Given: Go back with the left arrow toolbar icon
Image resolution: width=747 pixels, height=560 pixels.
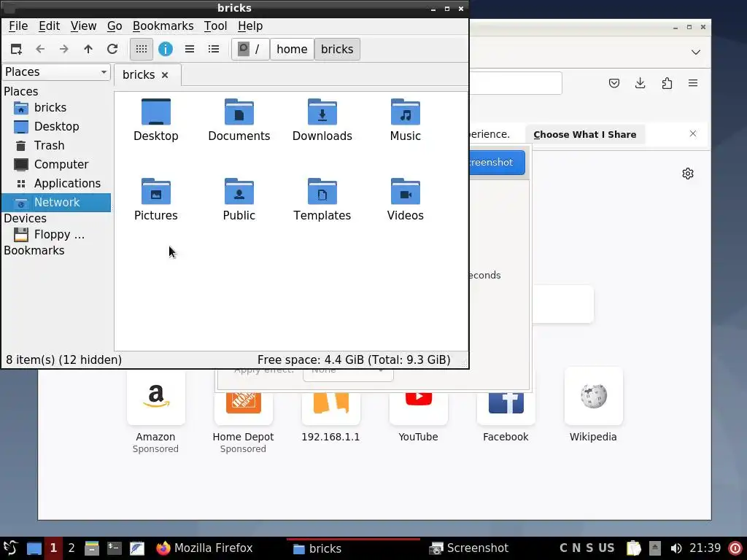Looking at the screenshot, I should (x=40, y=49).
